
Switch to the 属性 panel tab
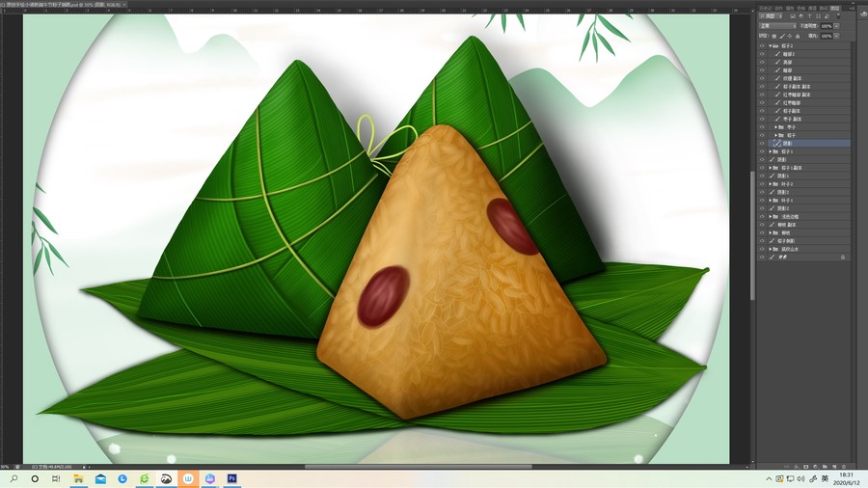(790, 9)
